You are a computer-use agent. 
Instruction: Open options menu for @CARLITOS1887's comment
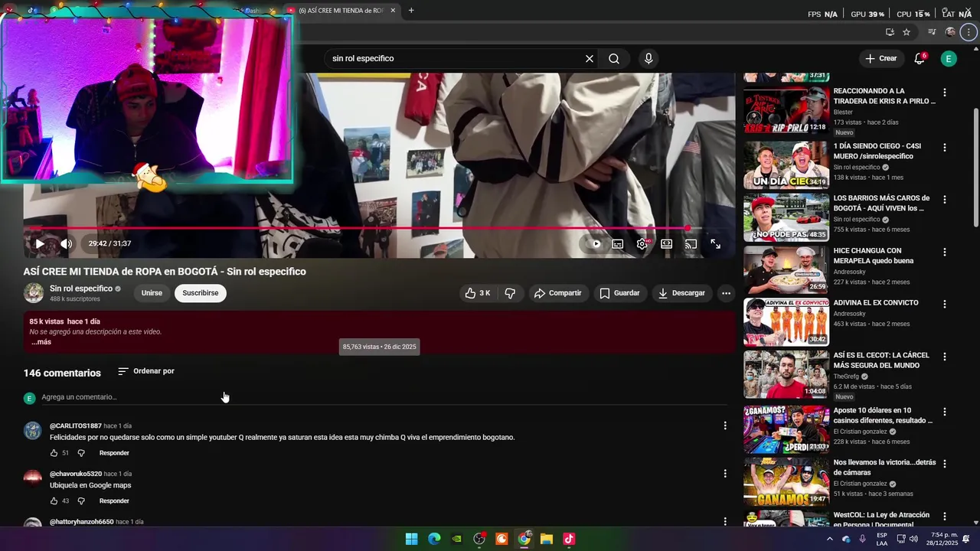(725, 425)
